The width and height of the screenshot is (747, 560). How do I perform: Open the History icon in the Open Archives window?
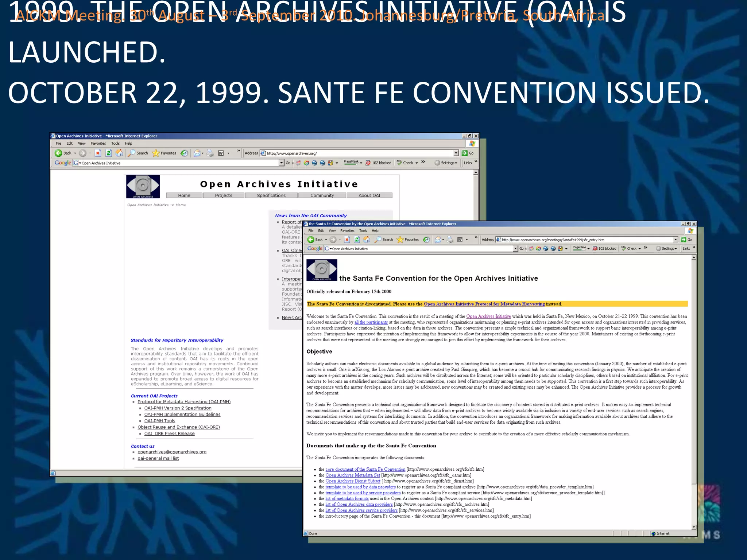(x=185, y=153)
